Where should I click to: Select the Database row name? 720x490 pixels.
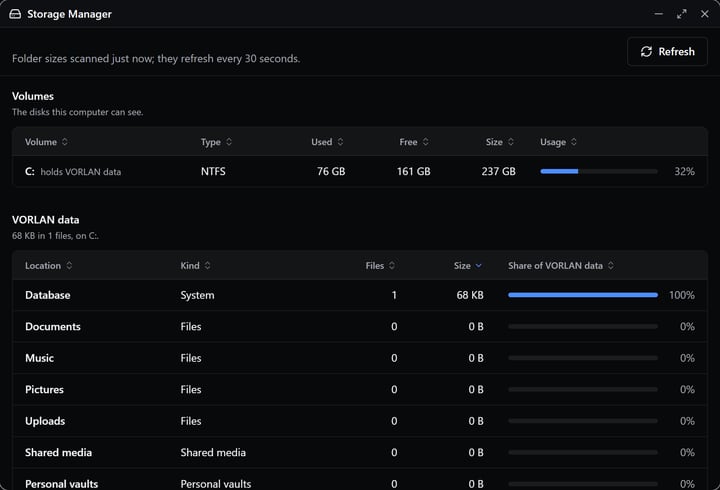pyautogui.click(x=48, y=295)
